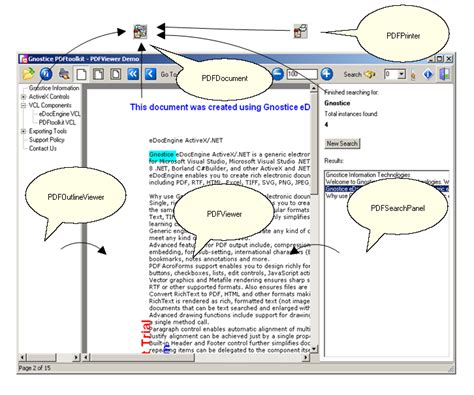This screenshot has width=474, height=395.
Task: Click the viewer vertical scrollbar thumb
Action: point(314,143)
